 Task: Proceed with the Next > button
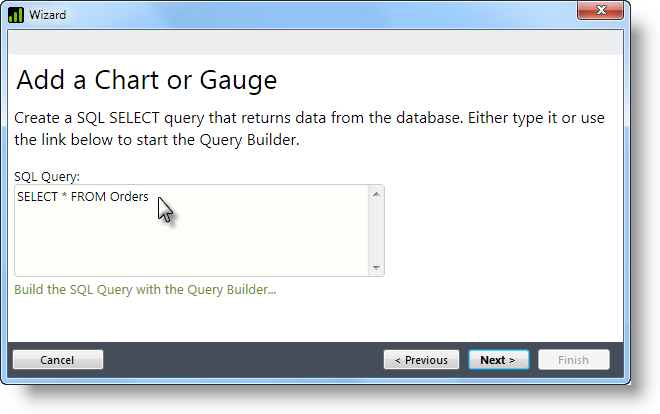[499, 360]
